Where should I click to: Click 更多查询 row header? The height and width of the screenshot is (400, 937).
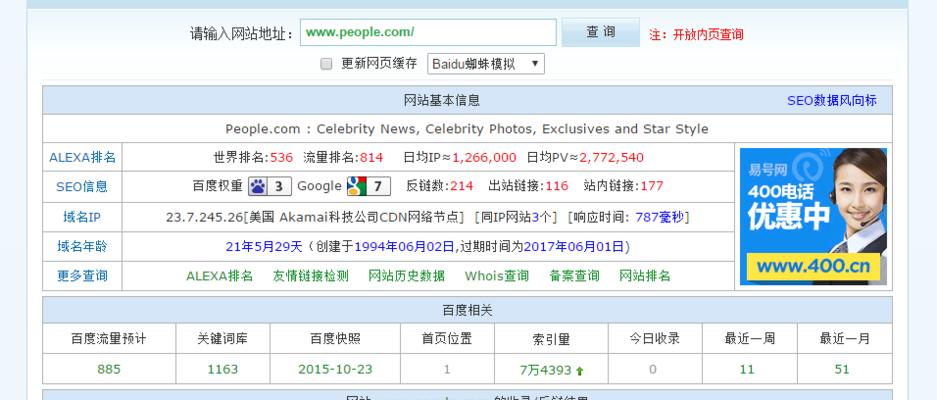(x=82, y=276)
